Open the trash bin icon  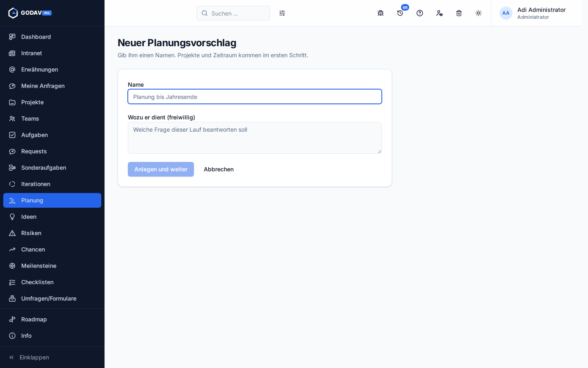[x=459, y=13]
